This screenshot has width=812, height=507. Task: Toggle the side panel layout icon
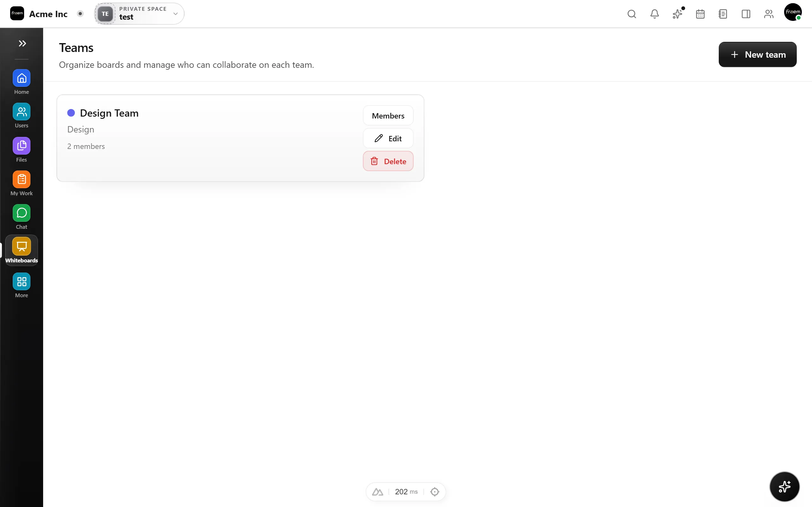pyautogui.click(x=746, y=14)
